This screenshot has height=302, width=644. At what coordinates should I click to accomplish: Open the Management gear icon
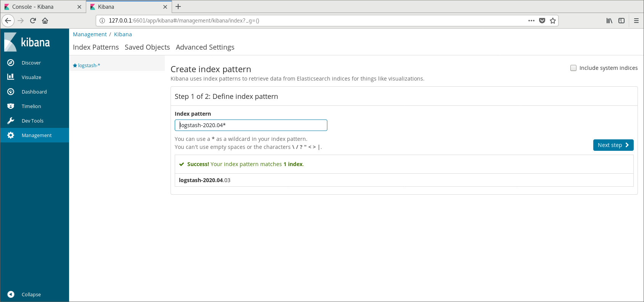[x=11, y=135]
